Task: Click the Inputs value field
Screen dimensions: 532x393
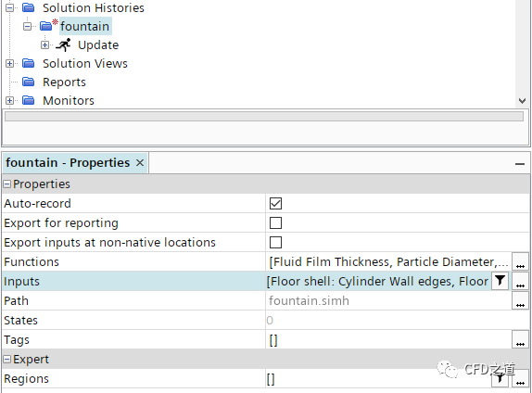Action: coord(378,281)
